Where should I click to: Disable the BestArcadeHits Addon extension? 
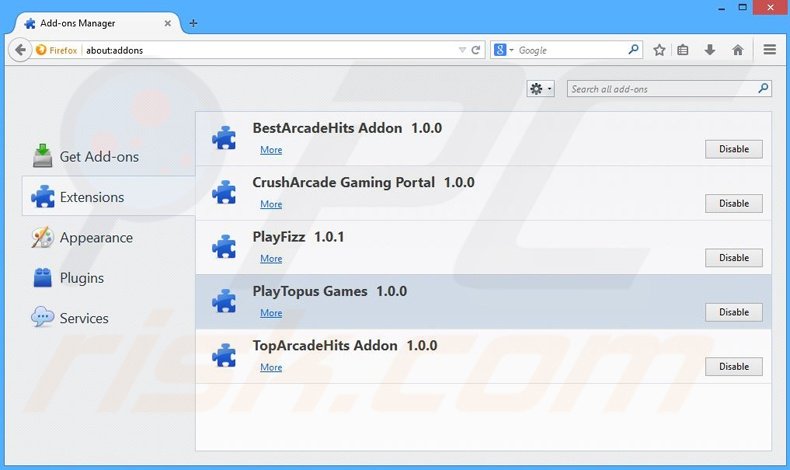(734, 149)
